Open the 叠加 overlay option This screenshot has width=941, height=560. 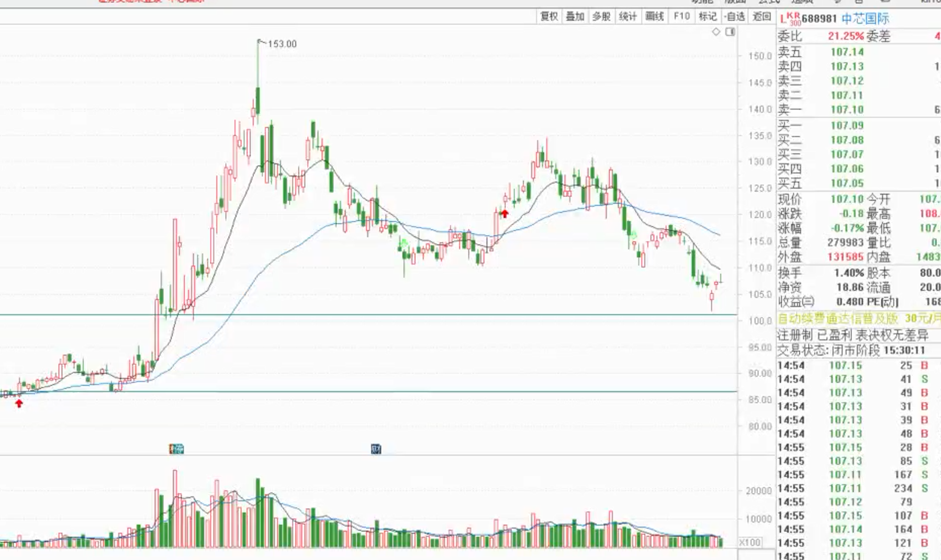pos(575,16)
